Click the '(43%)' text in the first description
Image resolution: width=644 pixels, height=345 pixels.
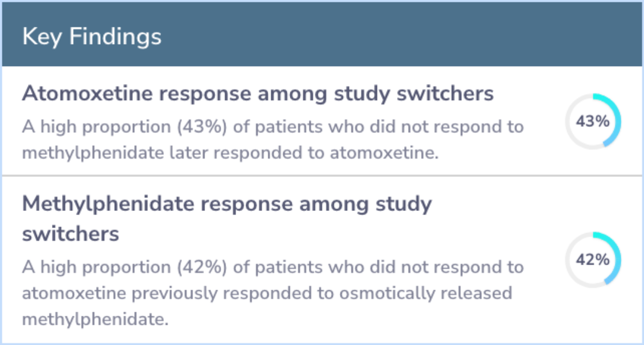tap(202, 127)
